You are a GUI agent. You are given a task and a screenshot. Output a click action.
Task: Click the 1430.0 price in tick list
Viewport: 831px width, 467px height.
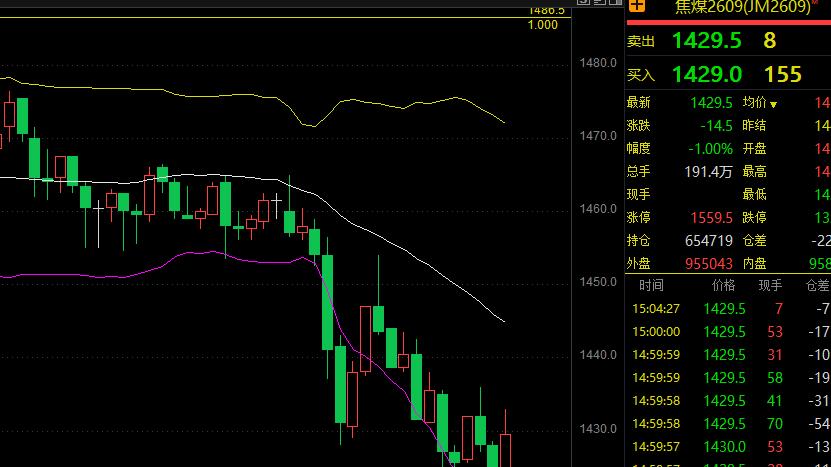[x=724, y=447]
